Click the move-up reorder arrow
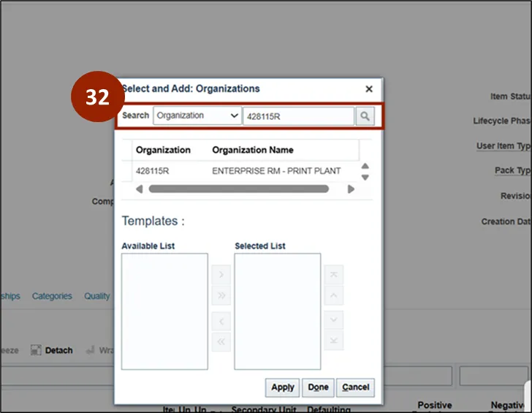Image resolution: width=532 pixels, height=413 pixels. (334, 295)
